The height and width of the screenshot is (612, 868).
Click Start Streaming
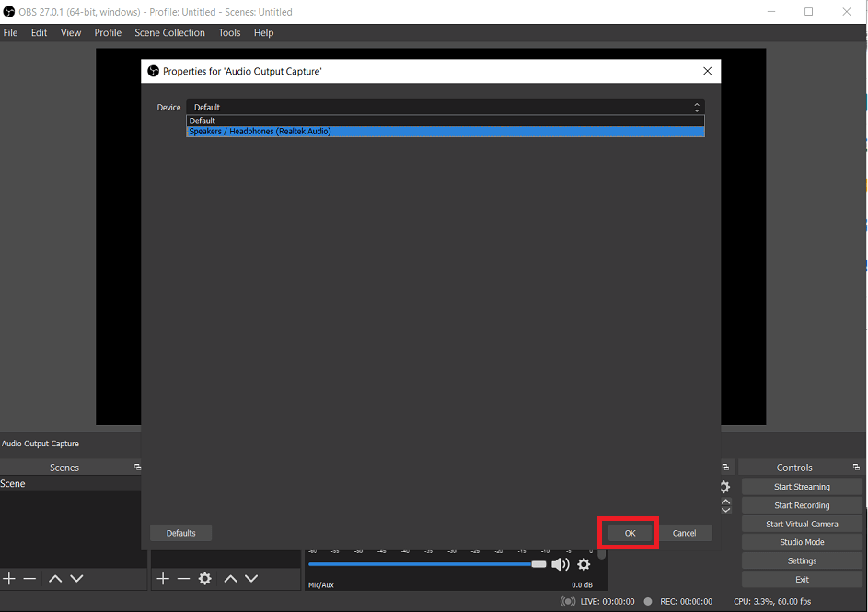pyautogui.click(x=802, y=487)
